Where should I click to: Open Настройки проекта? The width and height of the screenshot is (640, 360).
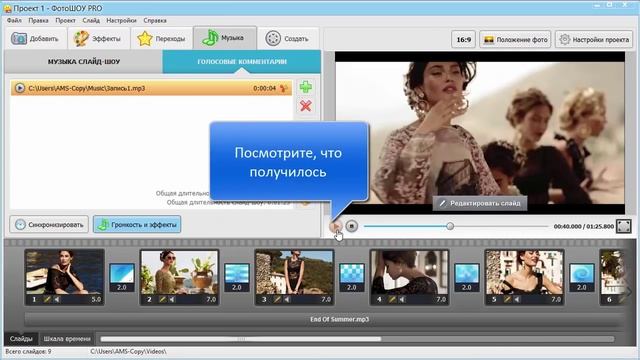pos(594,40)
